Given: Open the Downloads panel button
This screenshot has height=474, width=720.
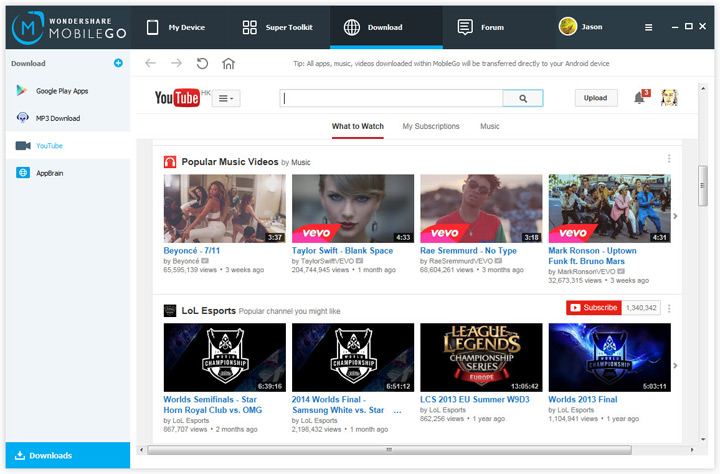Looking at the screenshot, I should tap(68, 455).
